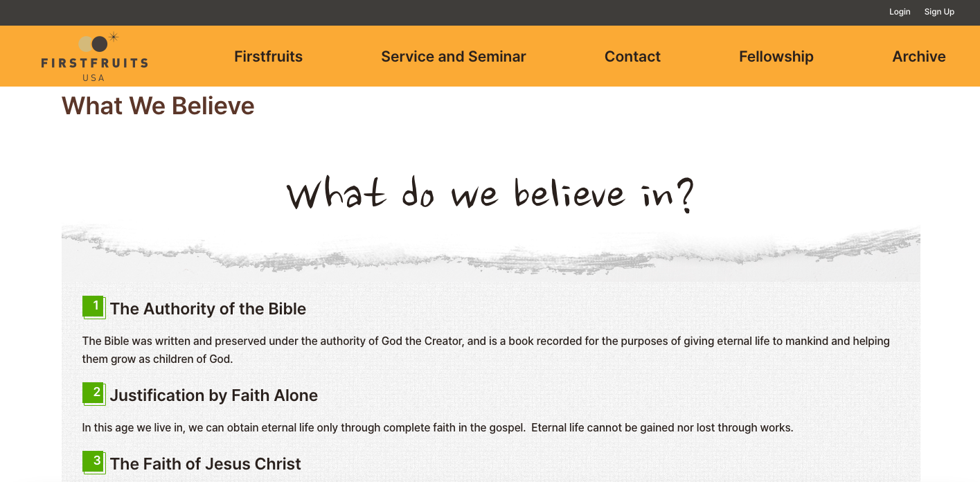Click the gray brush-stroke banner graphic
Viewport: 980px width, 482px height.
click(x=490, y=253)
